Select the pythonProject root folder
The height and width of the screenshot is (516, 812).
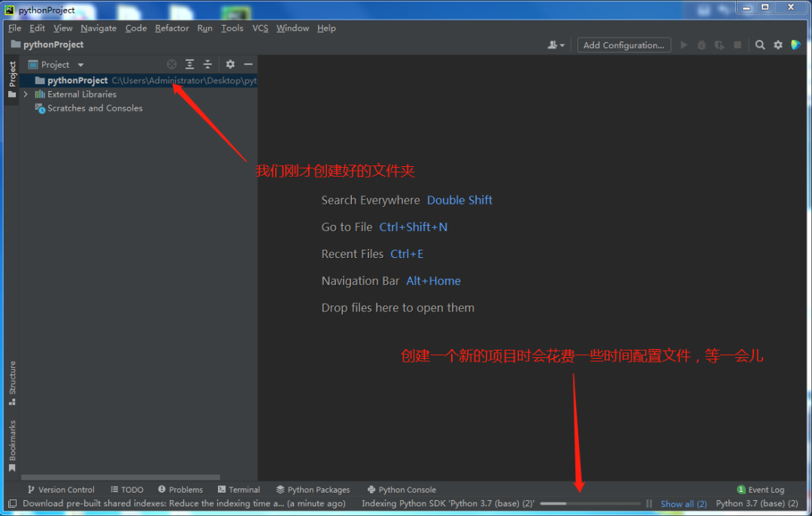[x=138, y=80]
